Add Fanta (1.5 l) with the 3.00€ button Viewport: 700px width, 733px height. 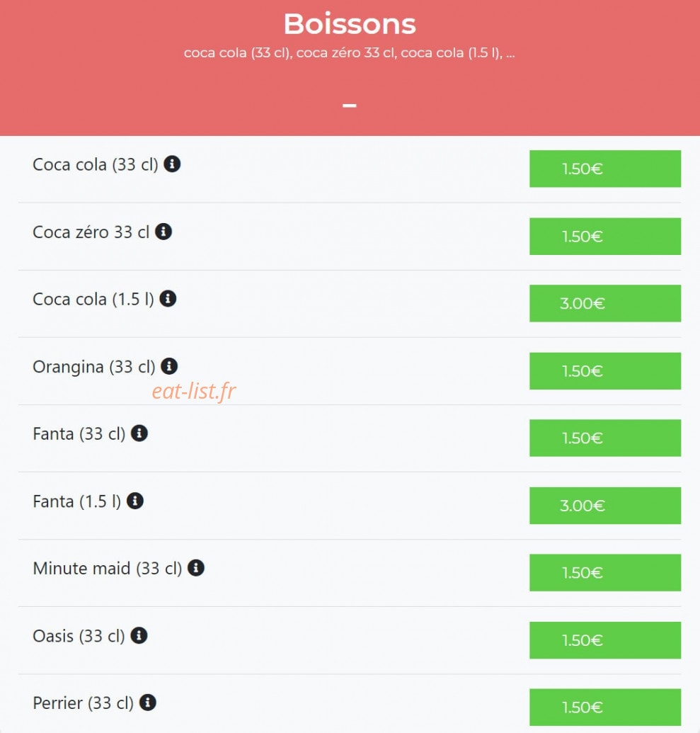[605, 506]
